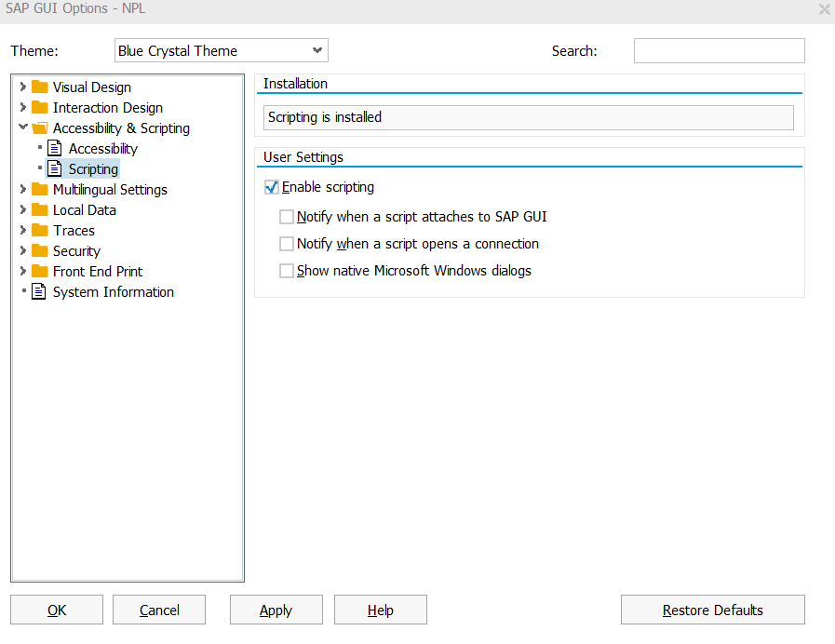Viewport: 835px width, 644px height.
Task: Click the Scripting page document icon
Action: [55, 168]
